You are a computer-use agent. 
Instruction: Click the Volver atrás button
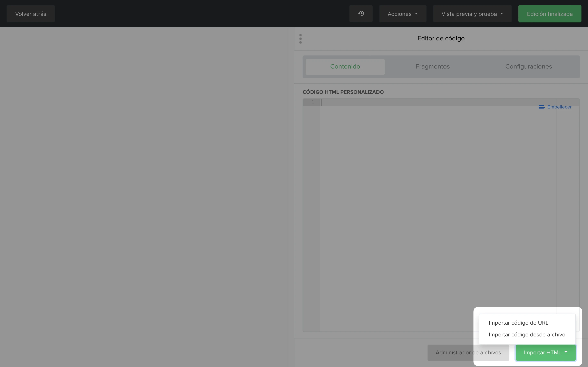pos(31,14)
